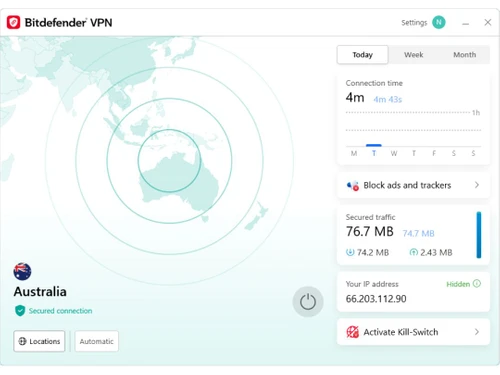Select the highlighted T day label
The height and width of the screenshot is (375, 500).
click(x=374, y=153)
